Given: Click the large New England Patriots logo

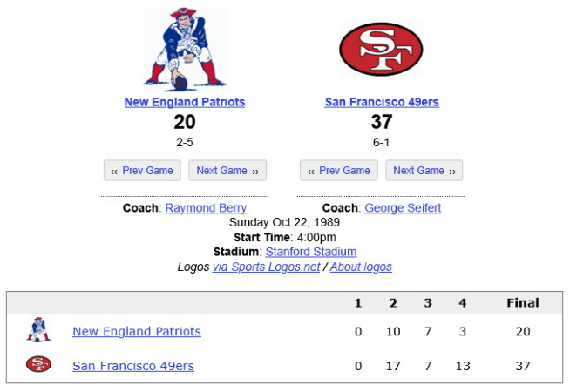Looking at the screenshot, I should 185,49.
